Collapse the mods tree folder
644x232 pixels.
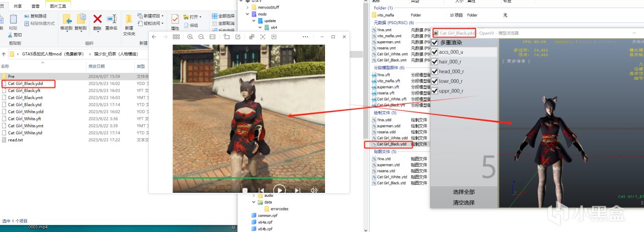point(248,14)
